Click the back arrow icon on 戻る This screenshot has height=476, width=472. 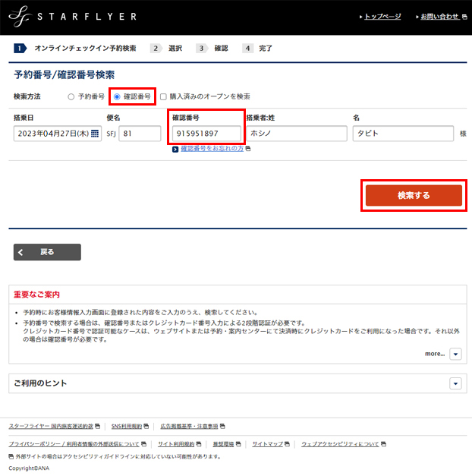pyautogui.click(x=21, y=252)
